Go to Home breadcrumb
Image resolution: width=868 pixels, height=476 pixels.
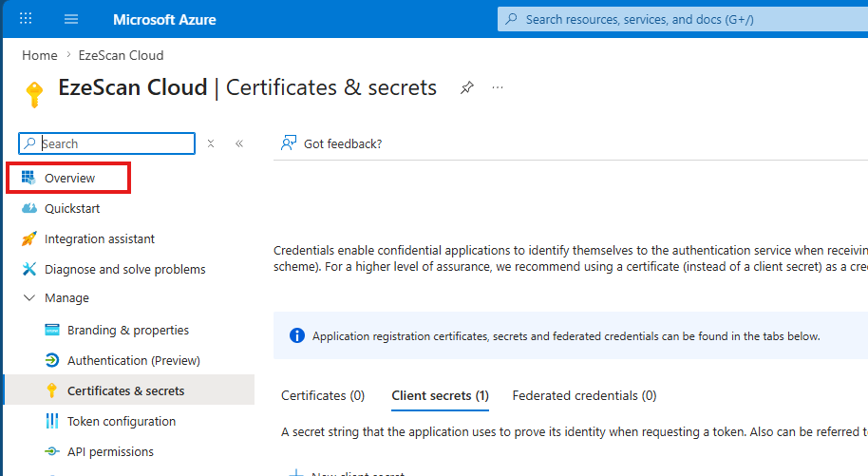39,55
